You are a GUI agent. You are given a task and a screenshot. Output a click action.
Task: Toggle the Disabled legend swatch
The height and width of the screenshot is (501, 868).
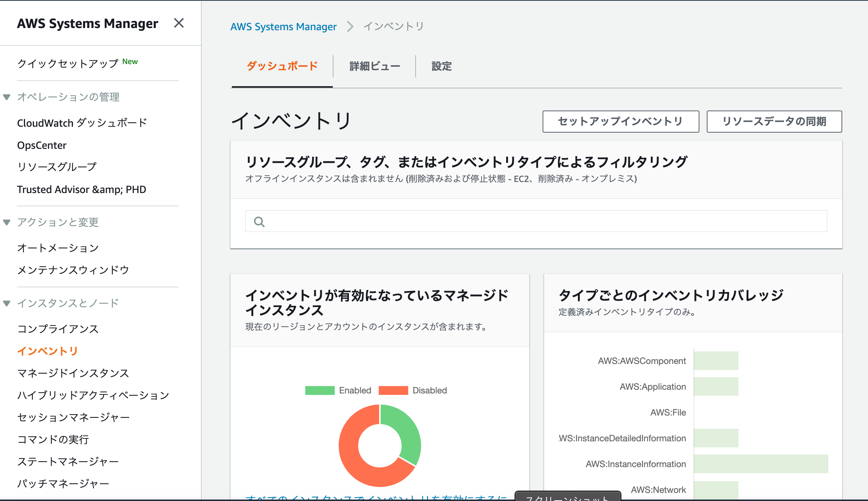coord(393,390)
